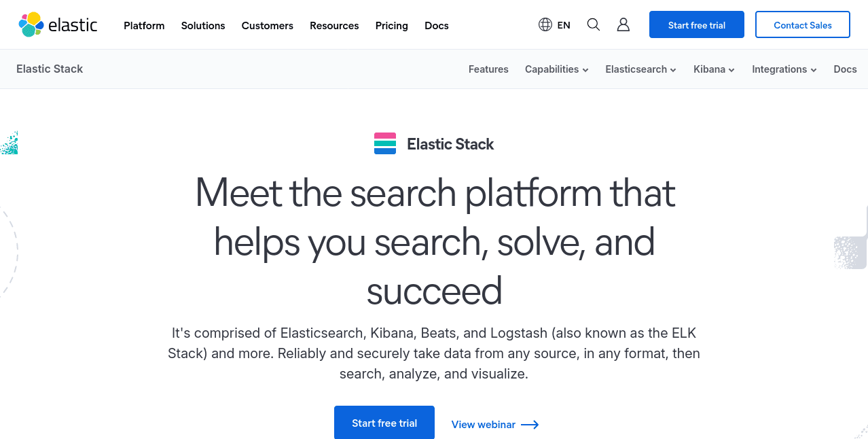The image size is (868, 439).
Task: Select the 'Meet the search platform' headline
Action: [x=435, y=242]
